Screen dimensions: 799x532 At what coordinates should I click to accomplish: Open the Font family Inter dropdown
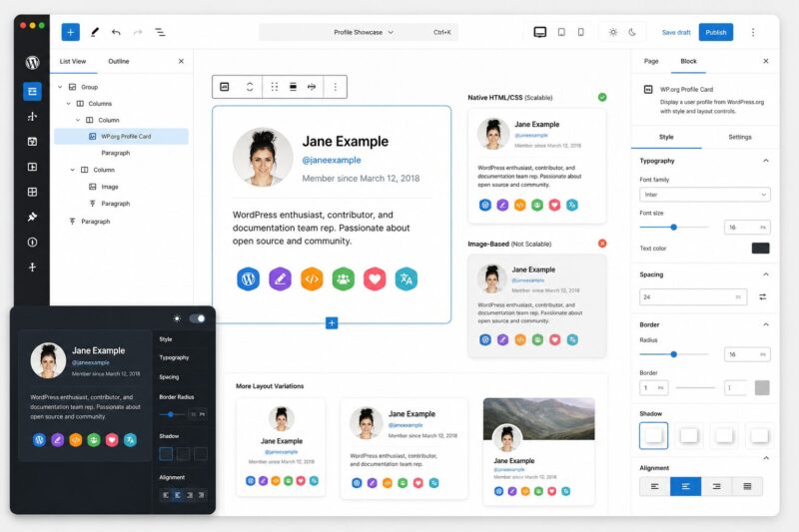[705, 195]
